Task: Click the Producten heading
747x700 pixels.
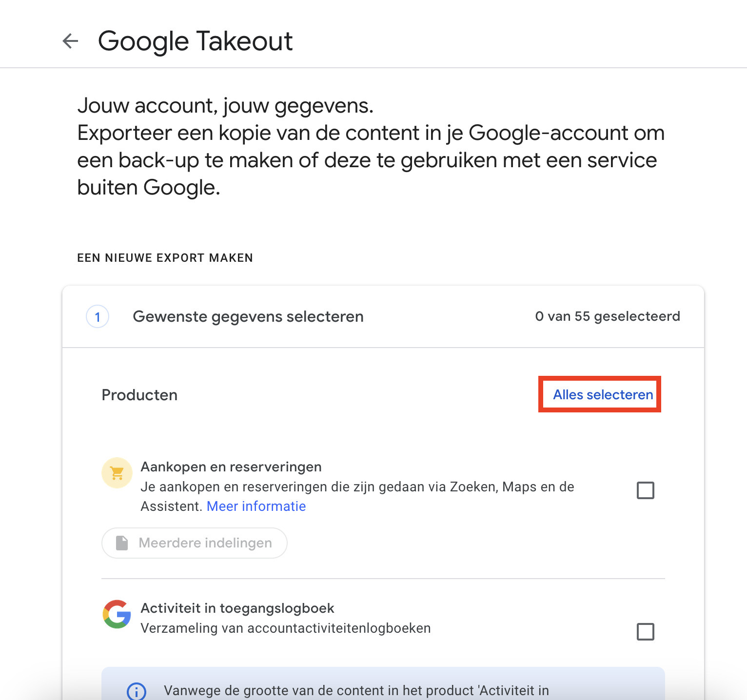Action: pyautogui.click(x=139, y=395)
